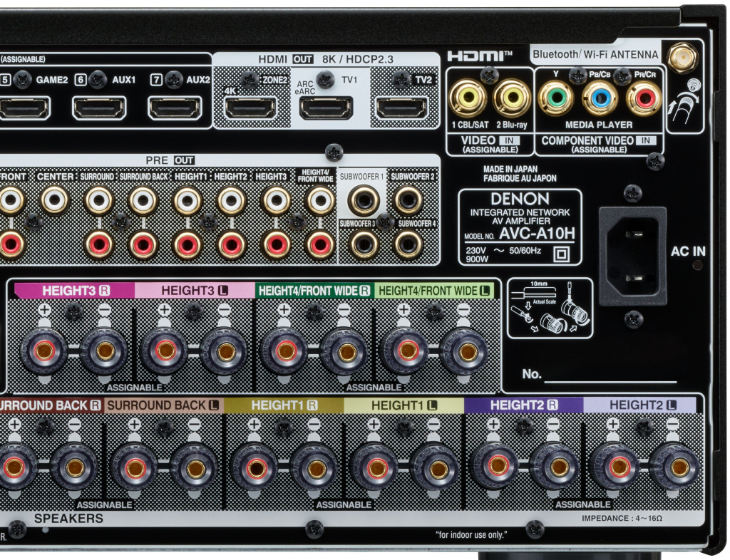
Task: Click the HDMI OUT TV2 port
Action: coord(401,108)
